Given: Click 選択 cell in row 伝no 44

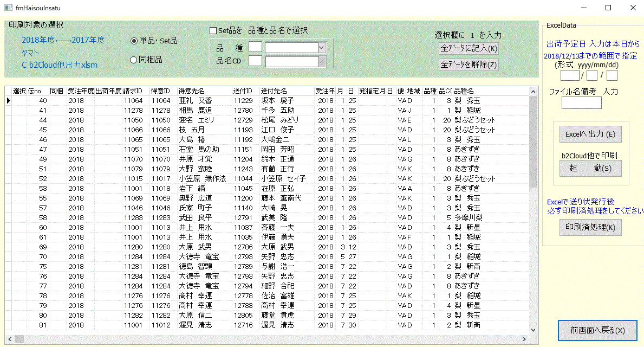Looking at the screenshot, I should 19,120.
